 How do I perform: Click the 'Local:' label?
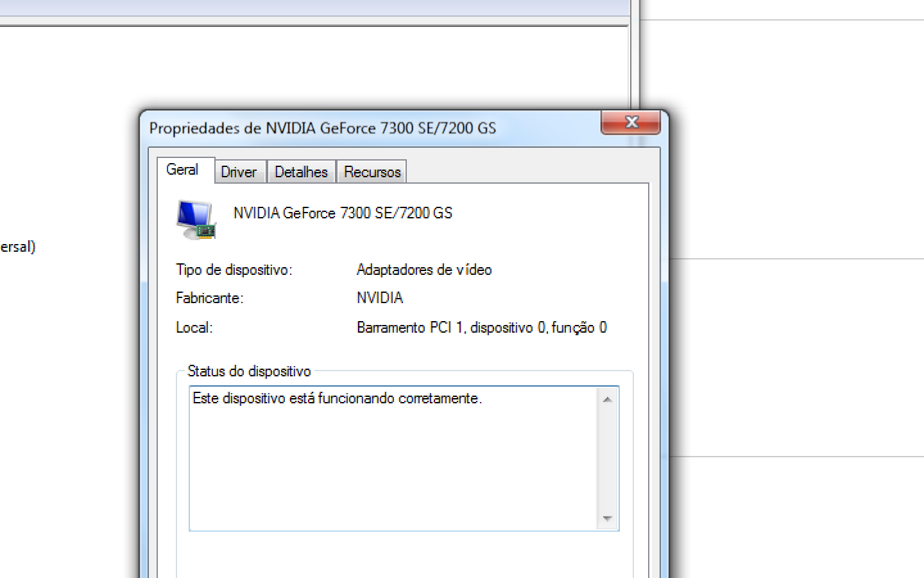[194, 328]
